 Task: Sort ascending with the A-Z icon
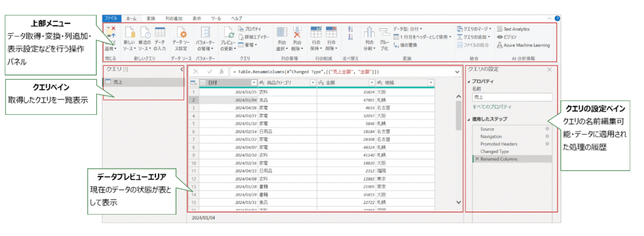click(x=350, y=29)
